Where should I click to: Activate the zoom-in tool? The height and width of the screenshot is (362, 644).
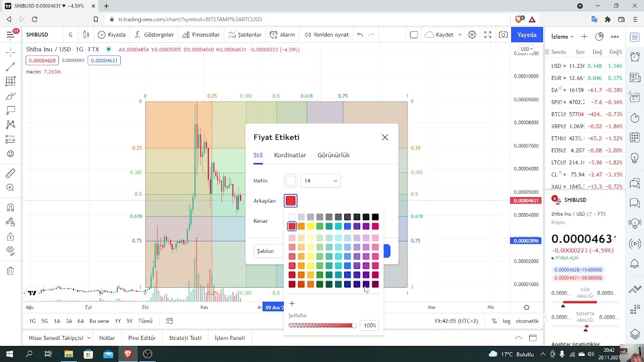coord(11,188)
